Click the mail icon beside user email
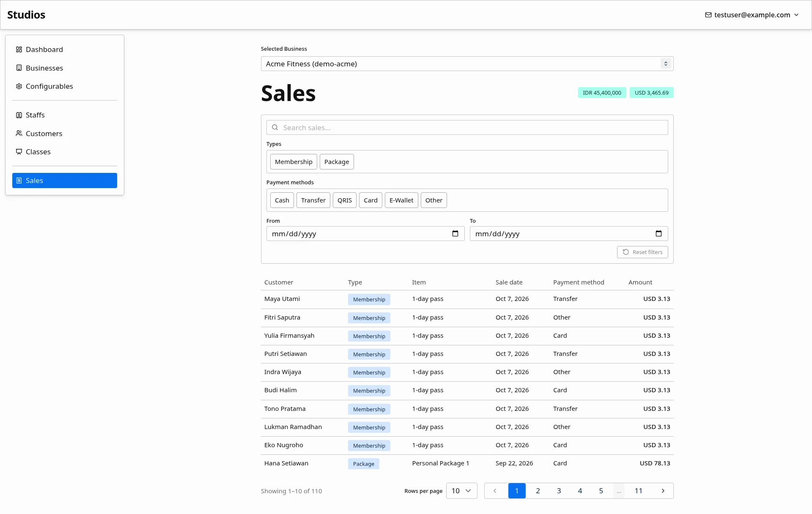This screenshot has width=812, height=514. (x=708, y=15)
